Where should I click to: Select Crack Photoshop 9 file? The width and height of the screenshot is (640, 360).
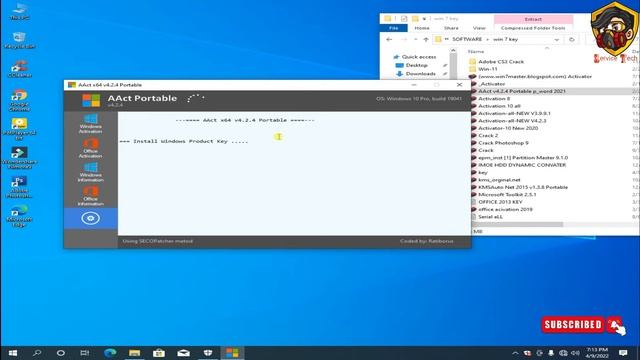pos(503,143)
